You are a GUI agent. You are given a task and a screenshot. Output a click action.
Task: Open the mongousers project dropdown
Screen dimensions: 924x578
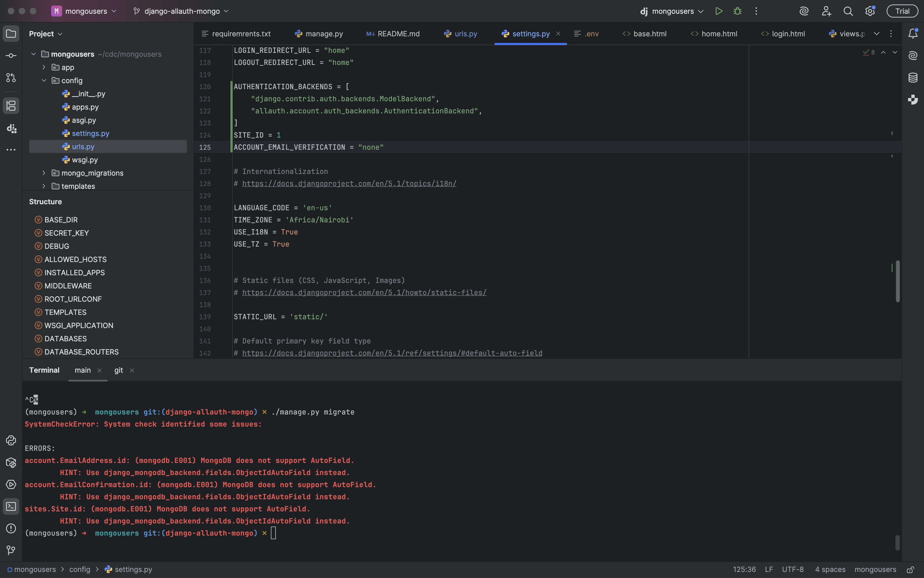(x=84, y=11)
